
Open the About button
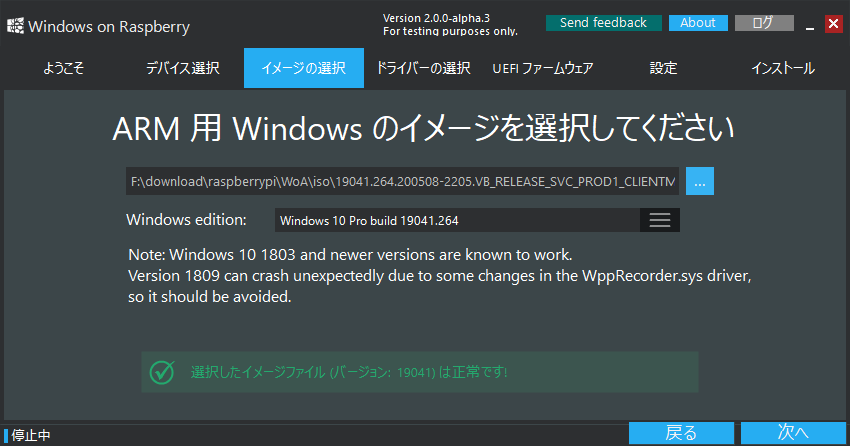pyautogui.click(x=698, y=23)
